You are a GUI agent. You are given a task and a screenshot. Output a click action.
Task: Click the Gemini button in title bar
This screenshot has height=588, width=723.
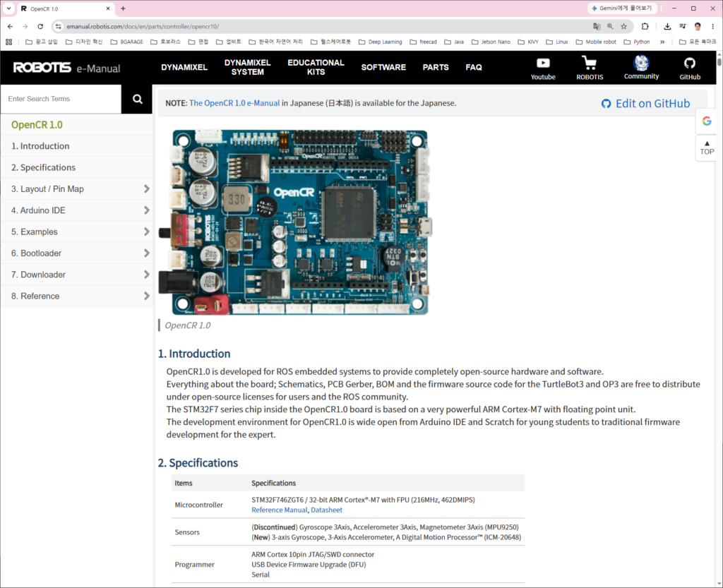621,8
